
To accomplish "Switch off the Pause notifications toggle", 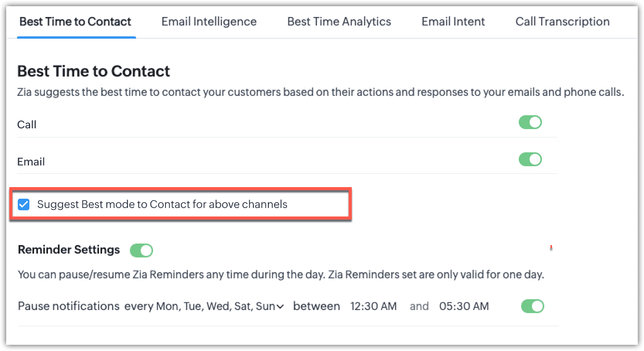I will pos(532,306).
